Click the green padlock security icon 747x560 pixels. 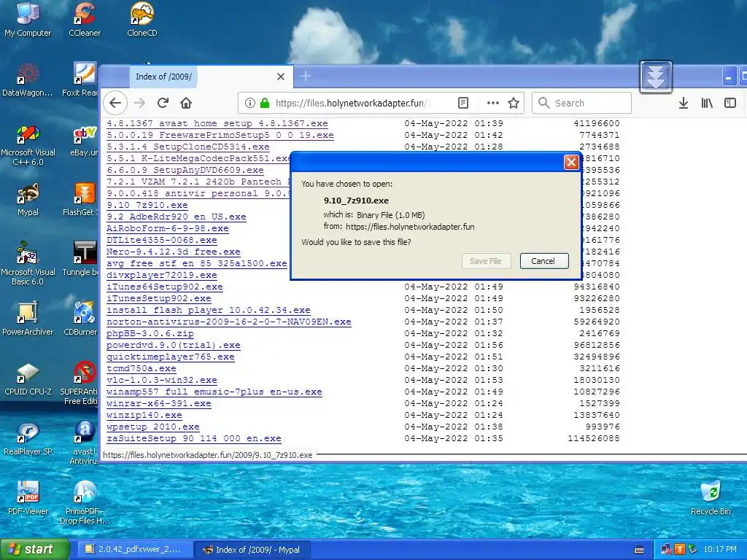click(264, 103)
